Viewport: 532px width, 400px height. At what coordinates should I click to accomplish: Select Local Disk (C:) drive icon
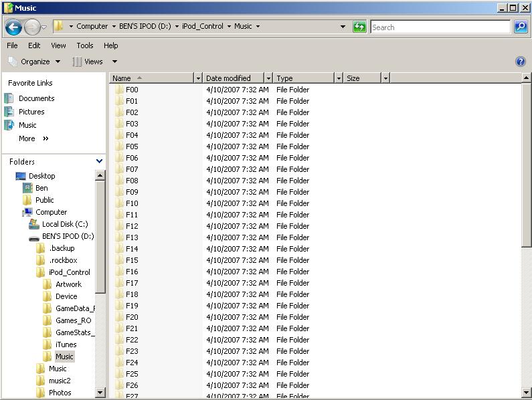click(34, 224)
